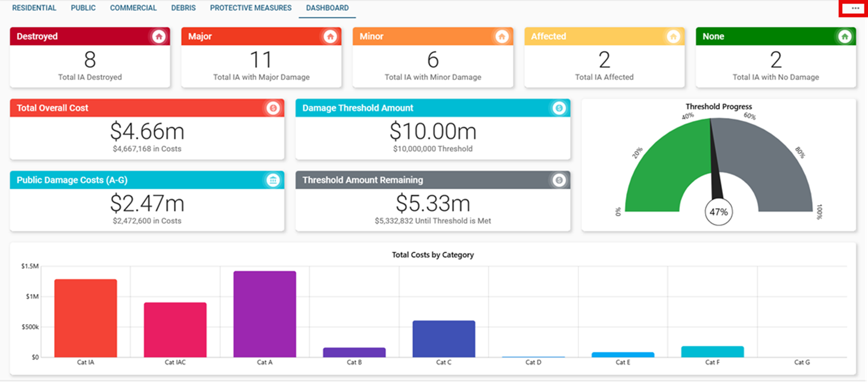Click the home icon on the Affected card
The image size is (868, 383).
pyautogui.click(x=673, y=36)
